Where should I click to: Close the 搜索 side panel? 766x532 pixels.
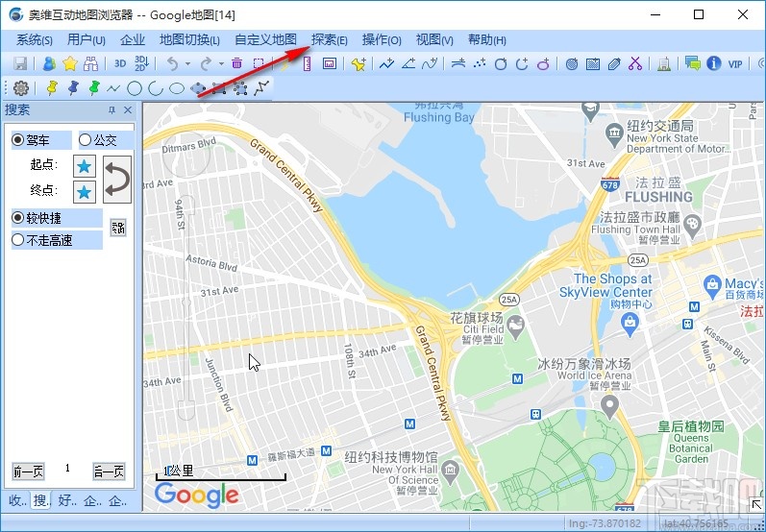point(128,110)
